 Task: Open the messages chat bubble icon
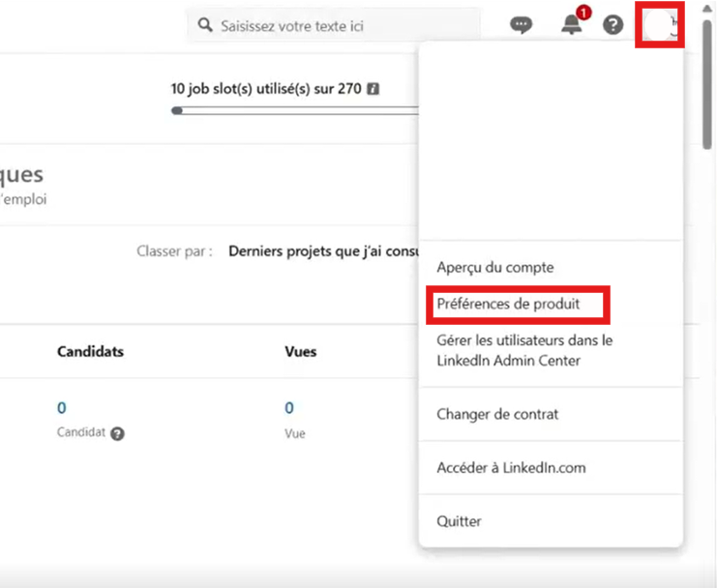point(521,25)
